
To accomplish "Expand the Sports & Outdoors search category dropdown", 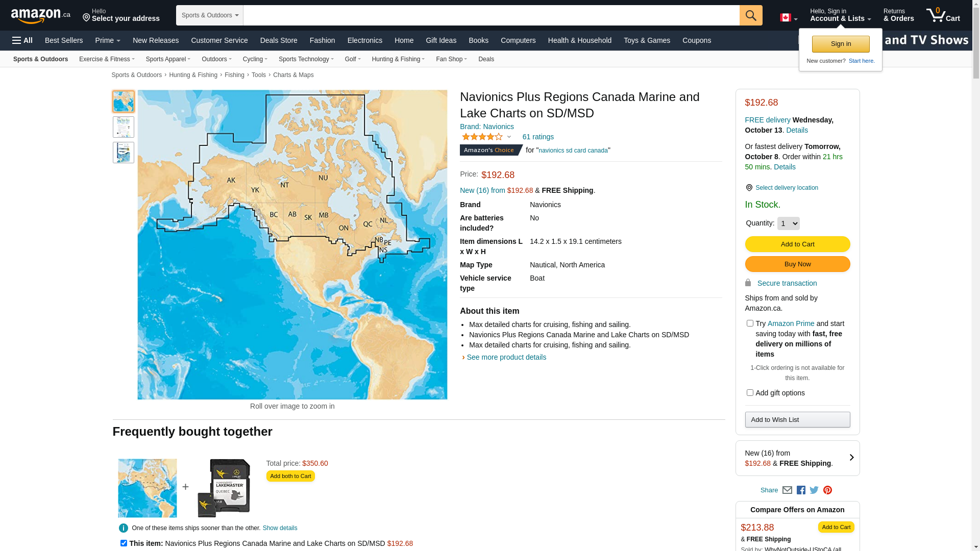I will coord(209,15).
